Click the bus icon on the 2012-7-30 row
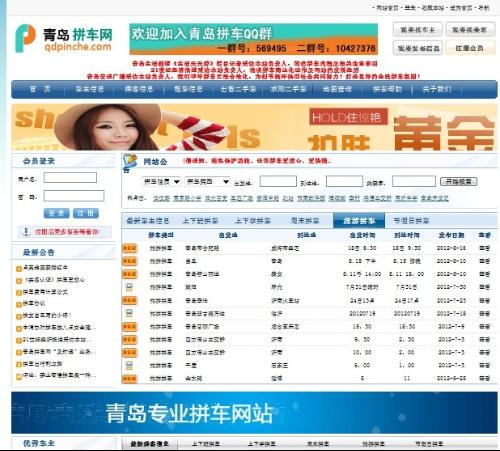Image resolution: width=500 pixels, height=451 pixels. (129, 287)
